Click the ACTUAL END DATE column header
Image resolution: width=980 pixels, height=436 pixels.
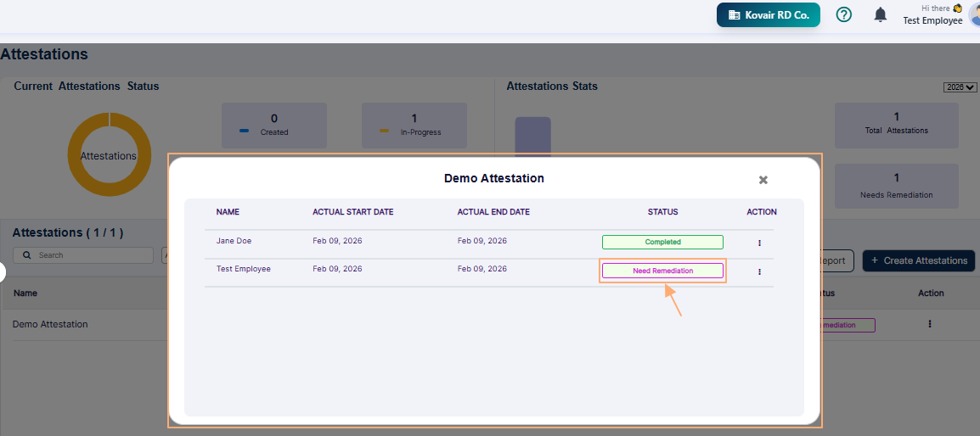click(x=493, y=212)
